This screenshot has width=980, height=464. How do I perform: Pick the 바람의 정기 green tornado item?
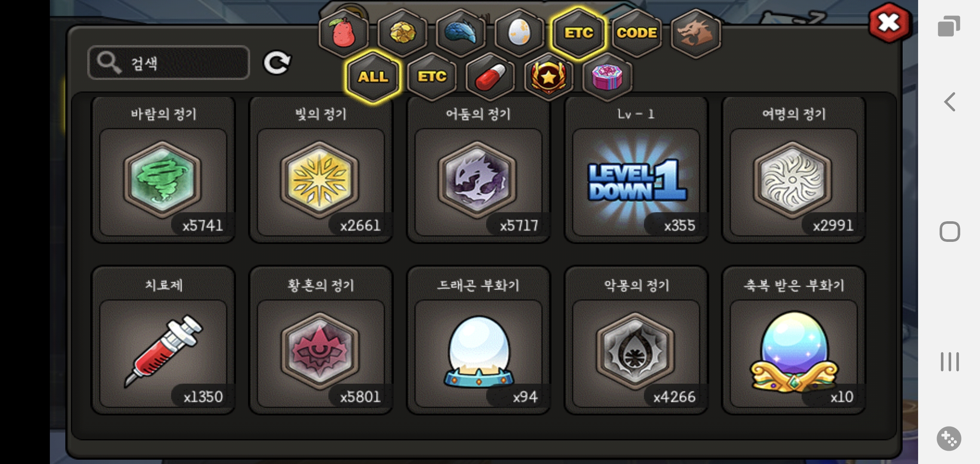click(x=163, y=170)
